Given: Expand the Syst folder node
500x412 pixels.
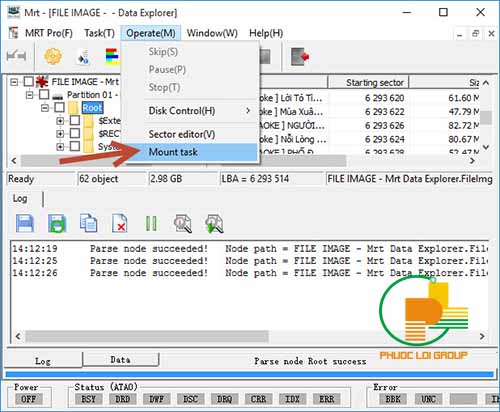Looking at the screenshot, I should [x=60, y=146].
